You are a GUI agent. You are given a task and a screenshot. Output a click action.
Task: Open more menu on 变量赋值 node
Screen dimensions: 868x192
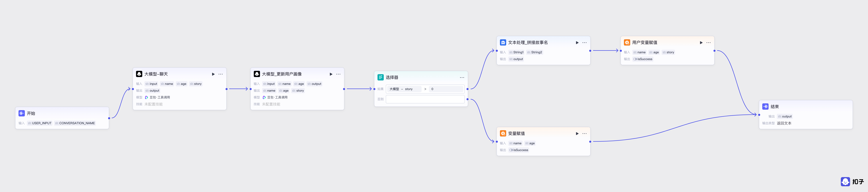click(584, 133)
